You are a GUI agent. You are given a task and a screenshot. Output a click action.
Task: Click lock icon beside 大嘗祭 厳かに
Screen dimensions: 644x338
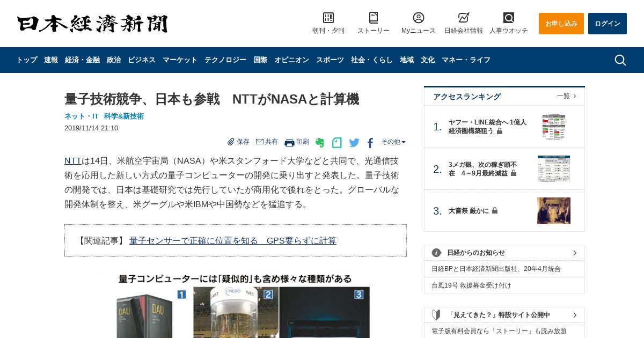(x=495, y=211)
